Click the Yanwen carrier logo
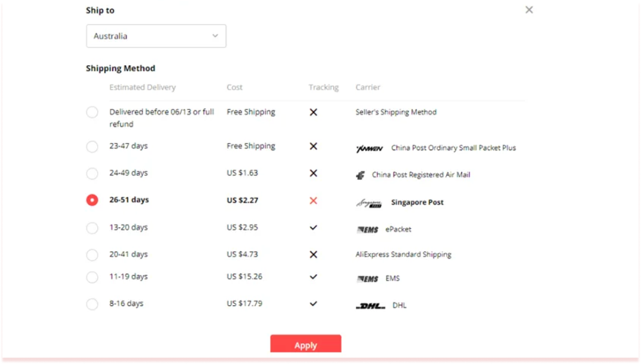This screenshot has height=364, width=641. [x=369, y=149]
